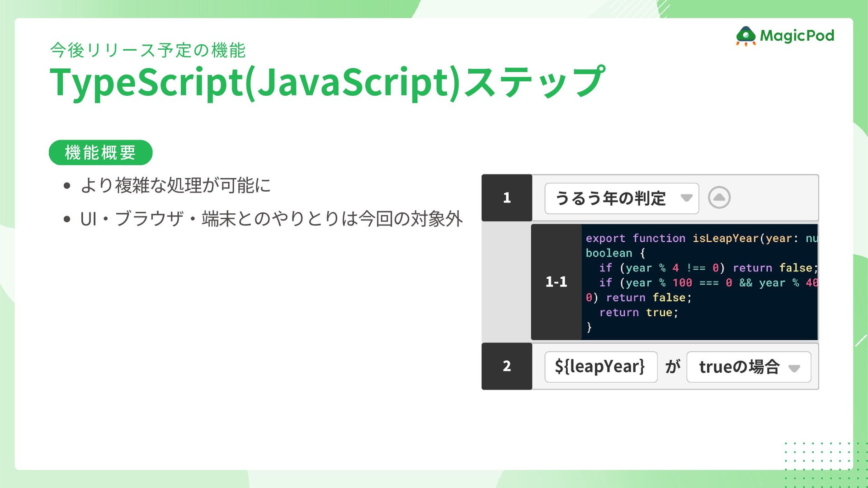Select step number 1 block

(x=507, y=197)
